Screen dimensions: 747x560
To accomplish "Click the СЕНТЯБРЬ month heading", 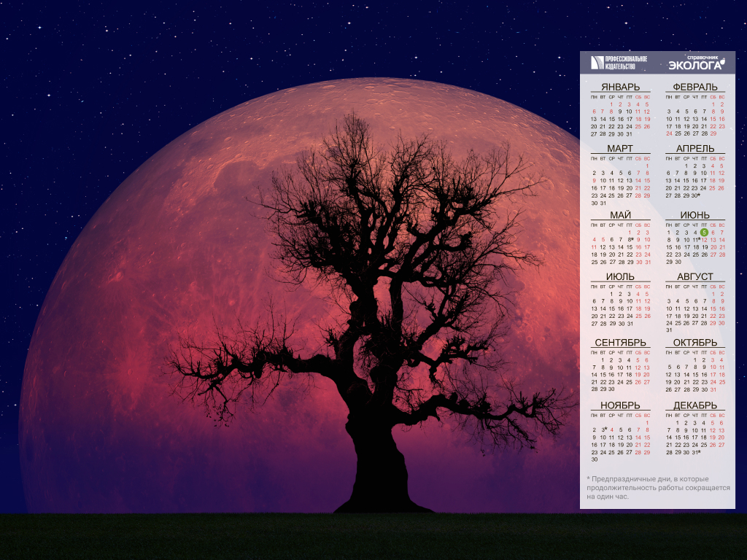I will [620, 343].
